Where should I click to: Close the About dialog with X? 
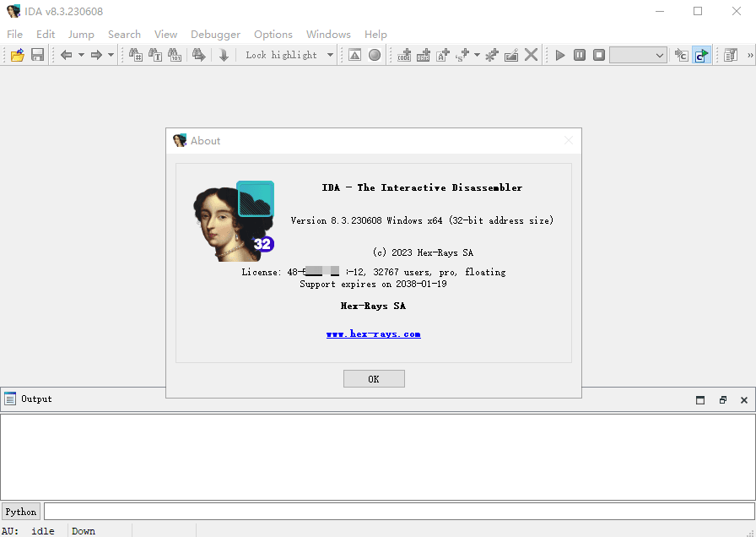(569, 140)
